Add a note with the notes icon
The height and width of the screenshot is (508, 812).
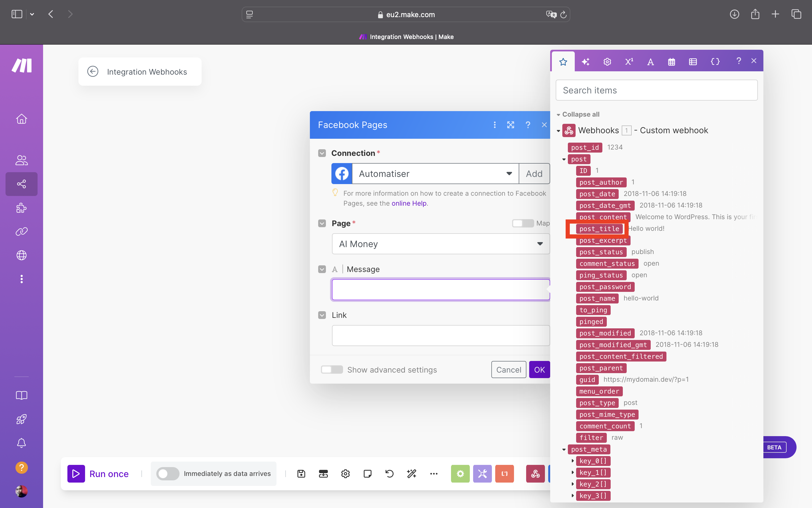pyautogui.click(x=368, y=474)
